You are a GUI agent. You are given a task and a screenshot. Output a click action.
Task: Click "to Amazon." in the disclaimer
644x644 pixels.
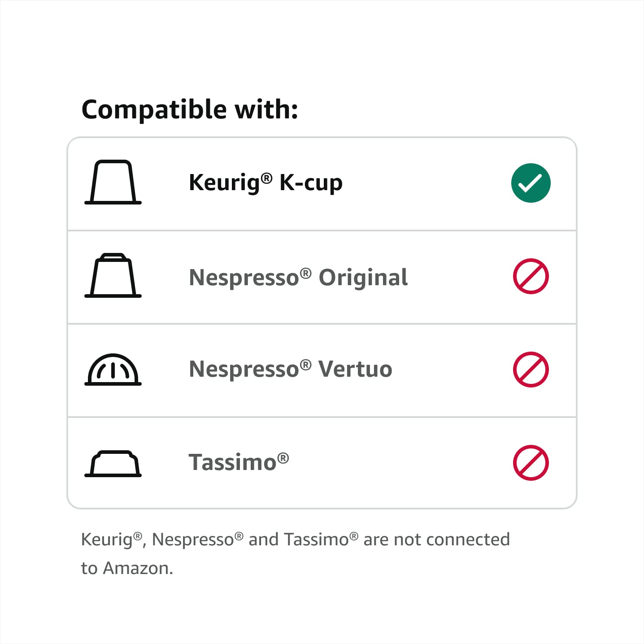click(x=127, y=568)
